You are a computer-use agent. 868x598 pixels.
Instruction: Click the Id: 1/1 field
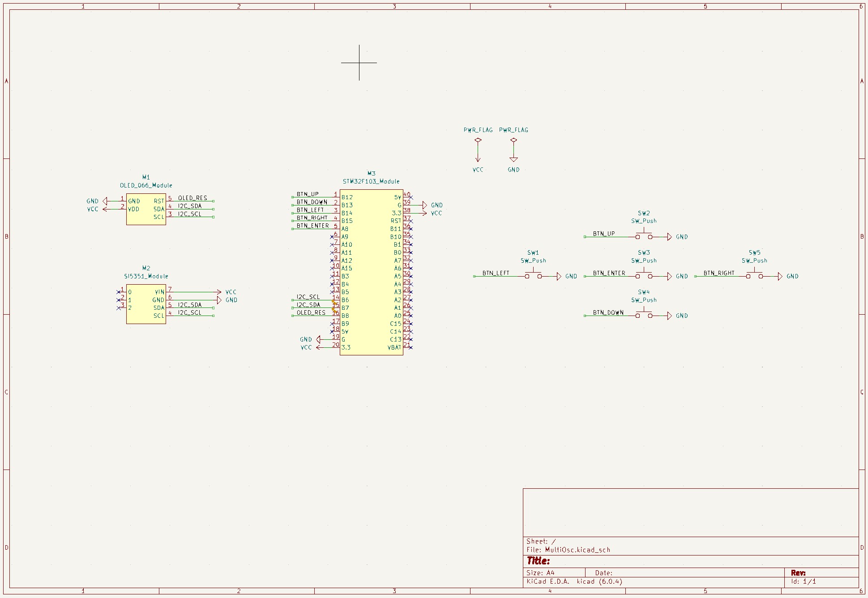coord(804,581)
